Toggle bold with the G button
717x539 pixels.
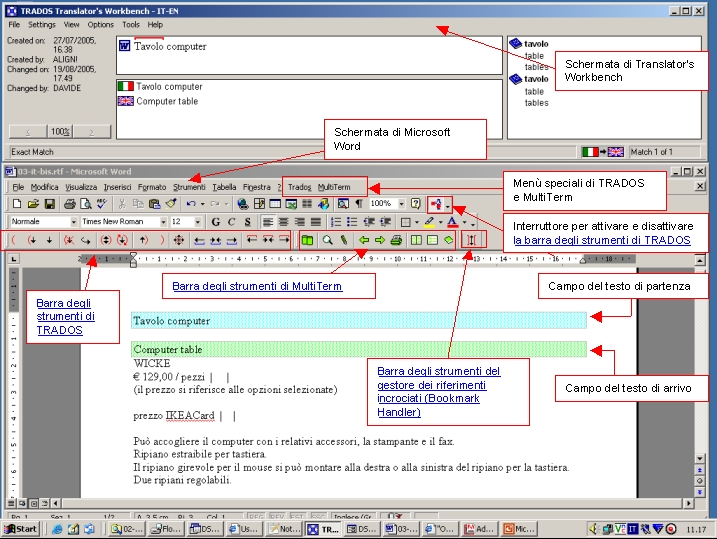click(x=216, y=222)
